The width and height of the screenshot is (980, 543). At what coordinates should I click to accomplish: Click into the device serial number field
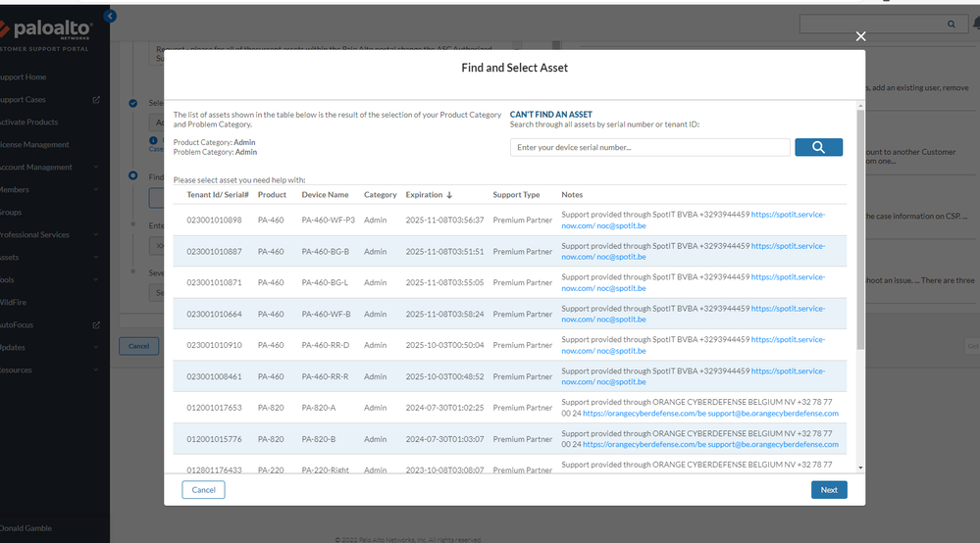coord(649,147)
